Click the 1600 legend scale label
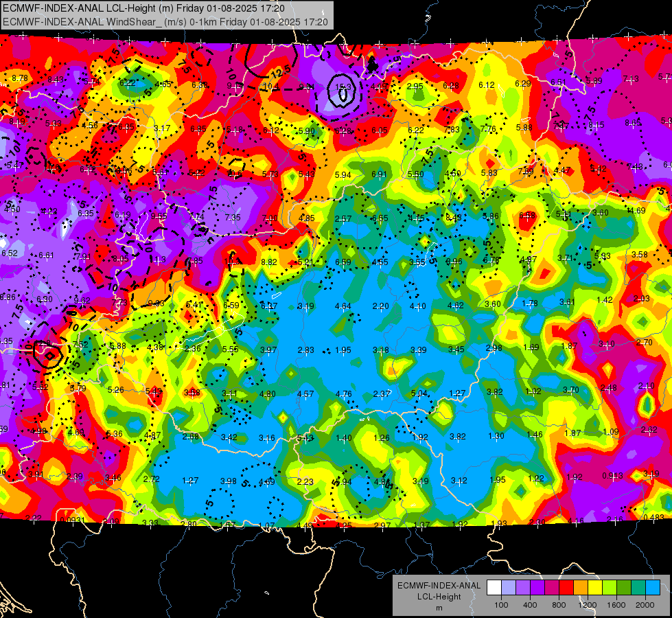Screen dimensions: 672x618 pos(616,605)
